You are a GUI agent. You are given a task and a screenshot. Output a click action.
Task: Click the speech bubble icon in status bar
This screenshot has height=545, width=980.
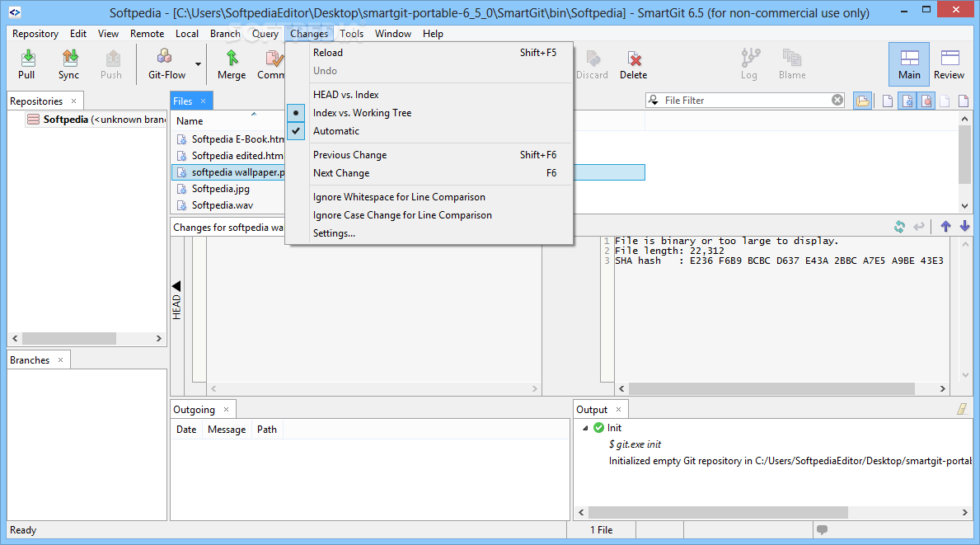pyautogui.click(x=822, y=529)
